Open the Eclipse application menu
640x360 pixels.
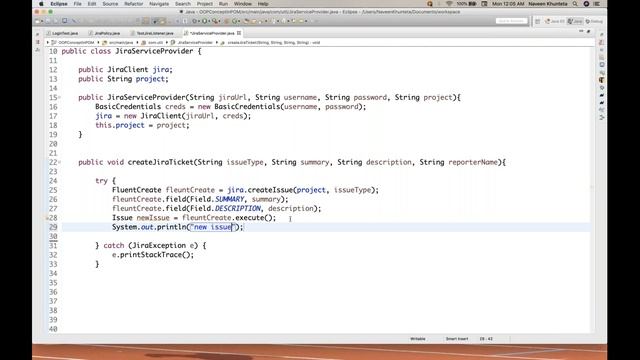59,4
